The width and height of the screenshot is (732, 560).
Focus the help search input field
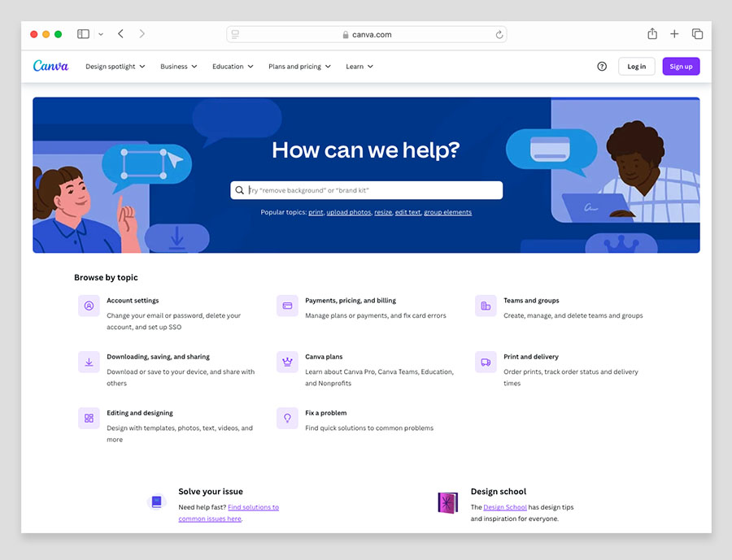point(367,190)
